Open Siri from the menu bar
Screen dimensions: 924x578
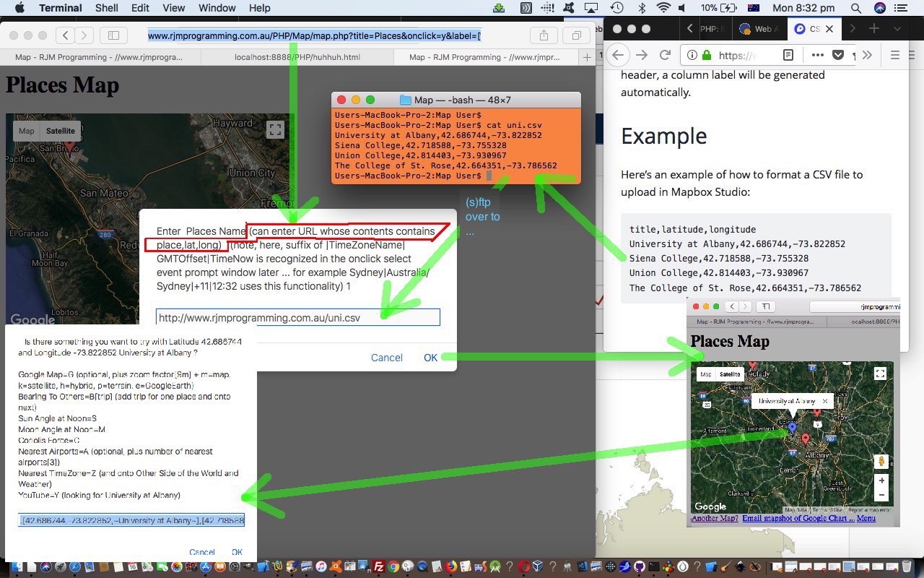click(879, 8)
